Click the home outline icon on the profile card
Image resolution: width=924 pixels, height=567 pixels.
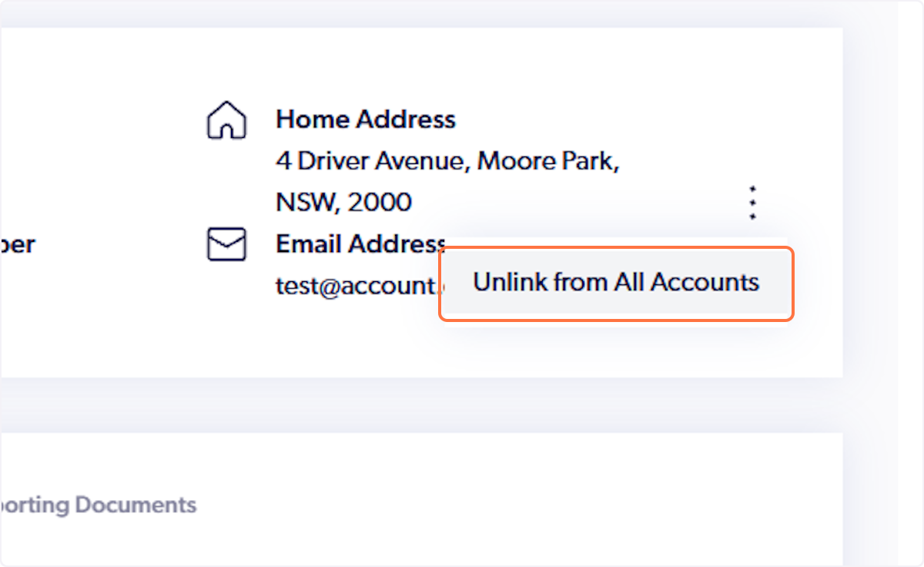tap(226, 120)
